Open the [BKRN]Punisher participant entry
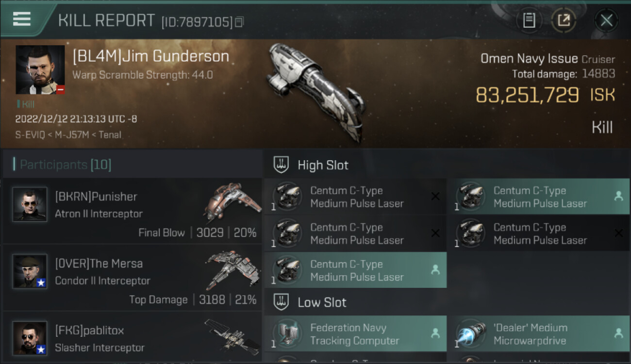This screenshot has height=364, width=631. point(133,211)
